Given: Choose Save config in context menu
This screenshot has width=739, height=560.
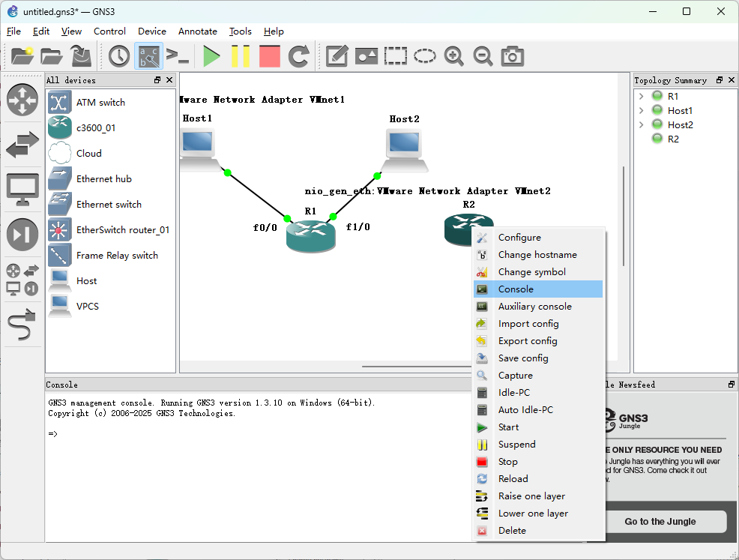Looking at the screenshot, I should pos(538,358).
